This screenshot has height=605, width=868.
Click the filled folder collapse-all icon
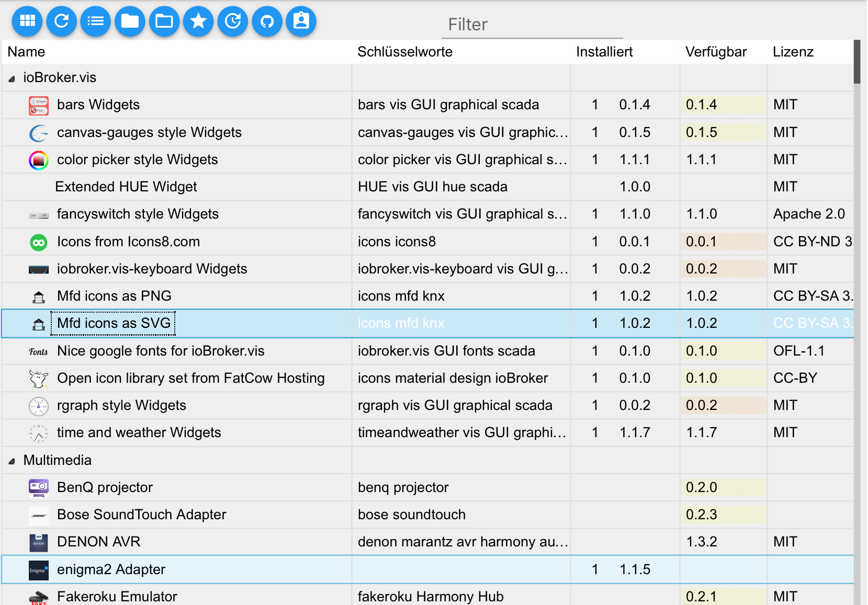coord(130,21)
